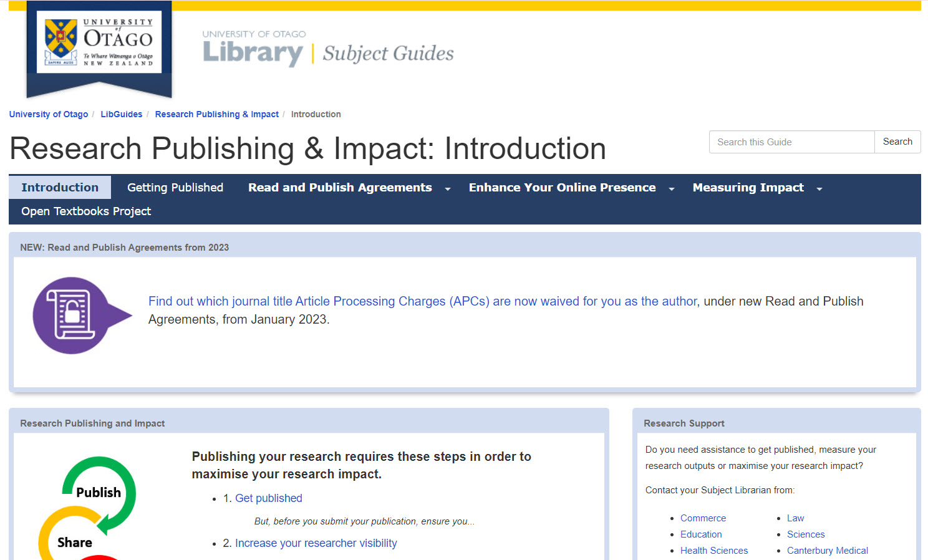Follow the Get published link
The width and height of the screenshot is (928, 560).
click(x=268, y=498)
